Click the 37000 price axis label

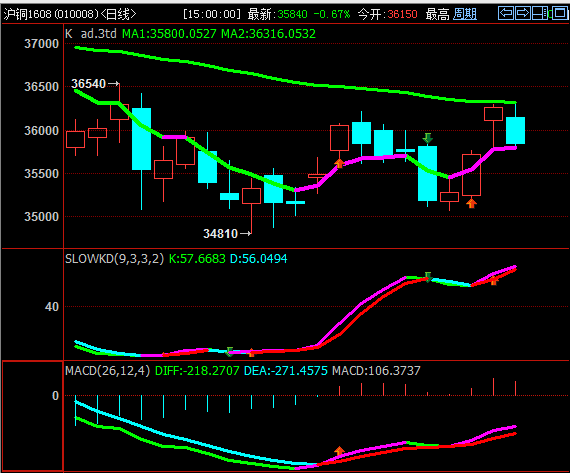click(41, 44)
